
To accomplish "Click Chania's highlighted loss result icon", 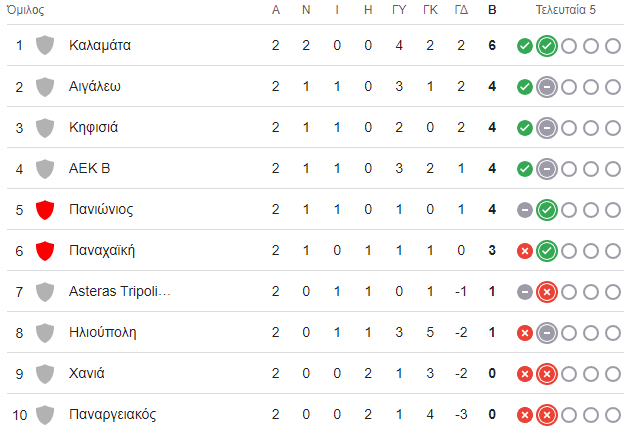I will [x=546, y=373].
